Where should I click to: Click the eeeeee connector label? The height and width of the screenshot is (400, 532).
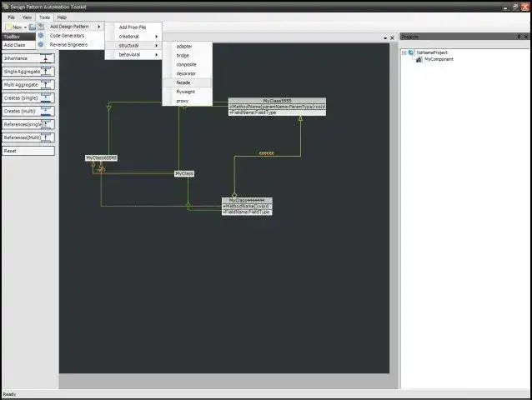[x=266, y=153]
